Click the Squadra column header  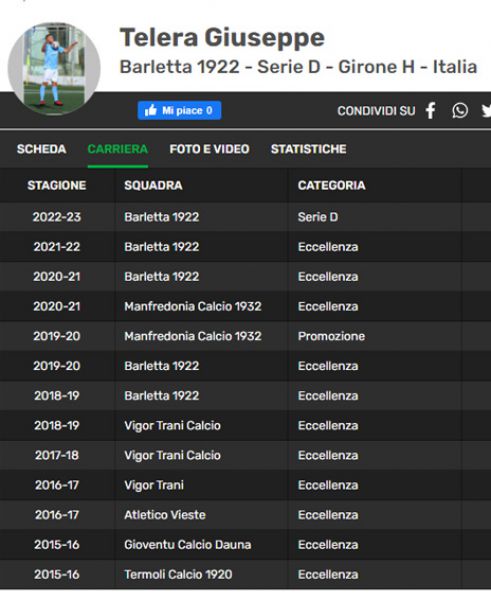click(153, 185)
